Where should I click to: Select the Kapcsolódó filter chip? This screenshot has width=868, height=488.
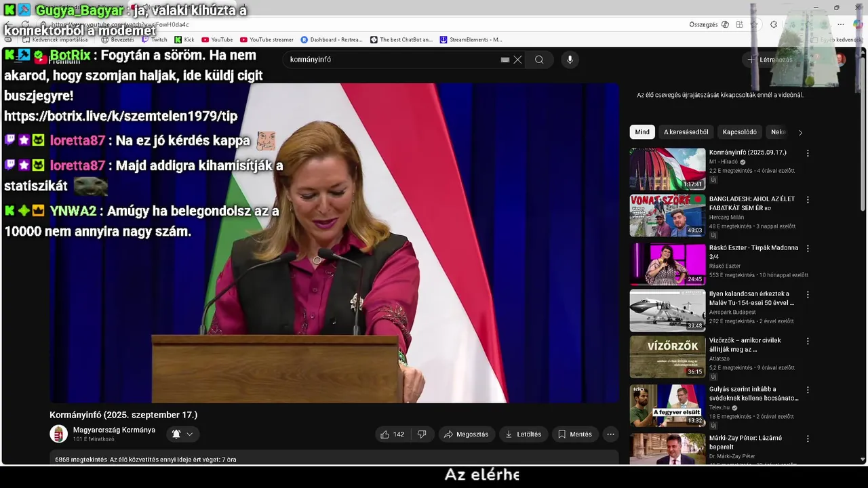(739, 132)
